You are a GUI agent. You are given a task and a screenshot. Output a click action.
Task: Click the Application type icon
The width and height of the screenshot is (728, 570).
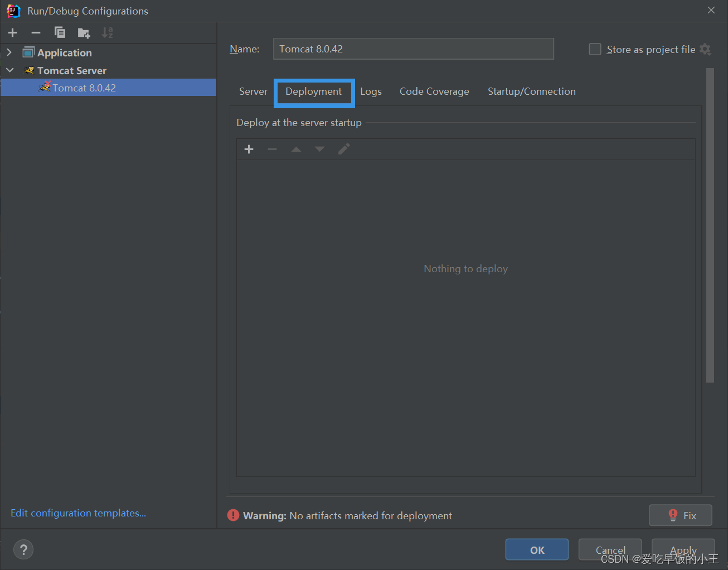pyautogui.click(x=28, y=52)
